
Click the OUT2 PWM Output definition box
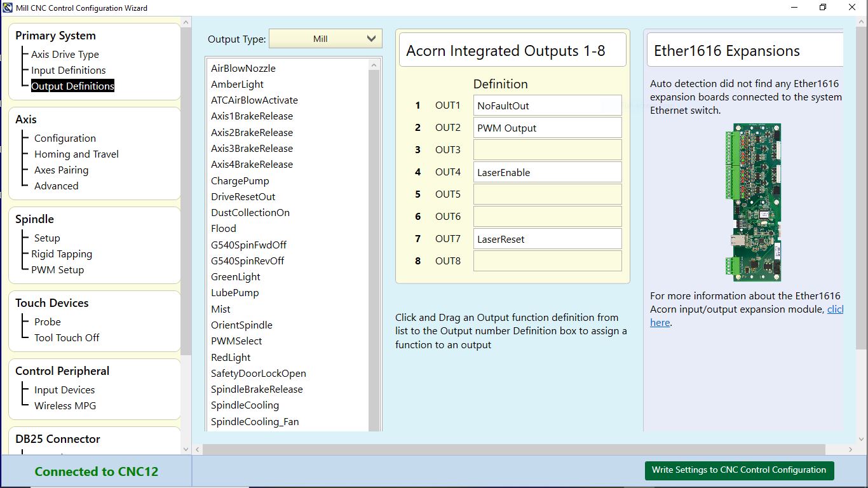[547, 128]
